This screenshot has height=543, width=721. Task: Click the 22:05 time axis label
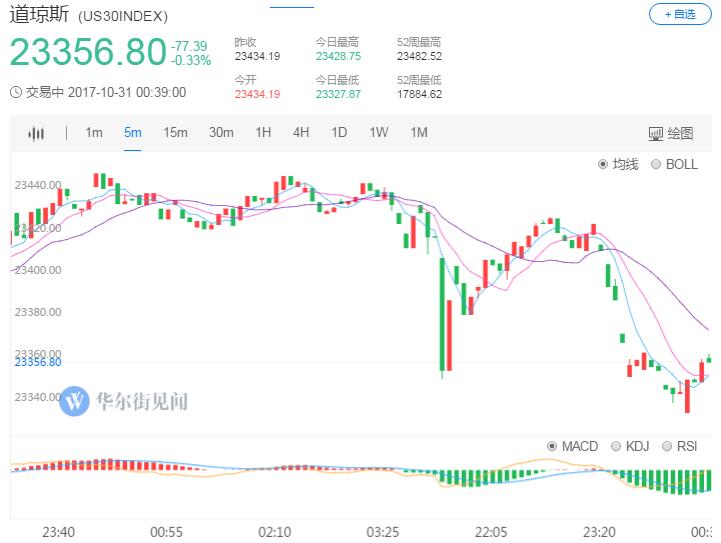[x=491, y=532]
